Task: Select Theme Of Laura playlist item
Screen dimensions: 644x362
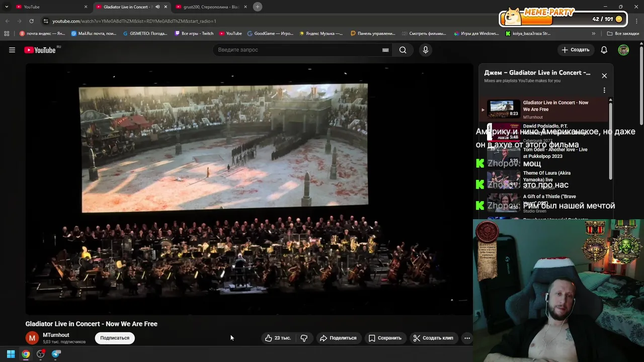Action: tap(543, 179)
